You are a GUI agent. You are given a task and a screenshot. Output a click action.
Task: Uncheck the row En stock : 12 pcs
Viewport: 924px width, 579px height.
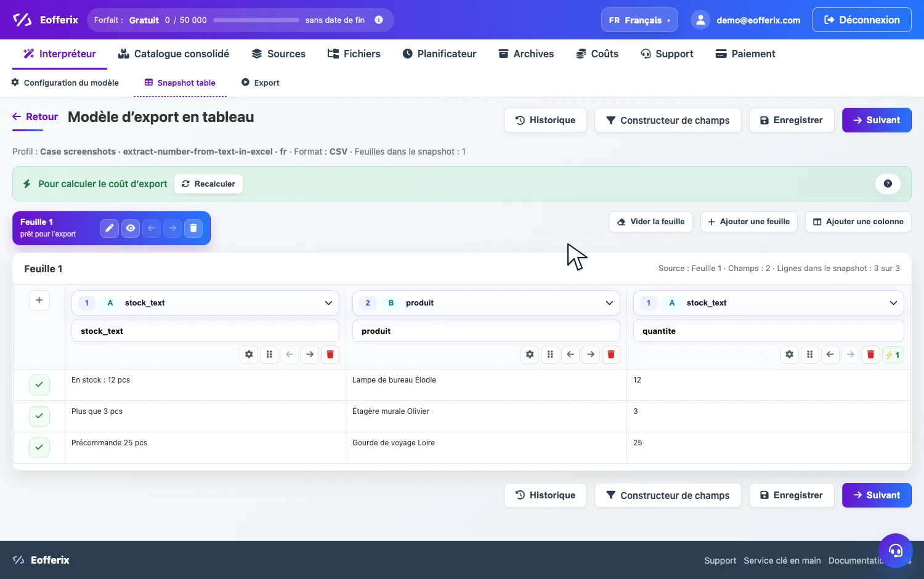point(39,384)
